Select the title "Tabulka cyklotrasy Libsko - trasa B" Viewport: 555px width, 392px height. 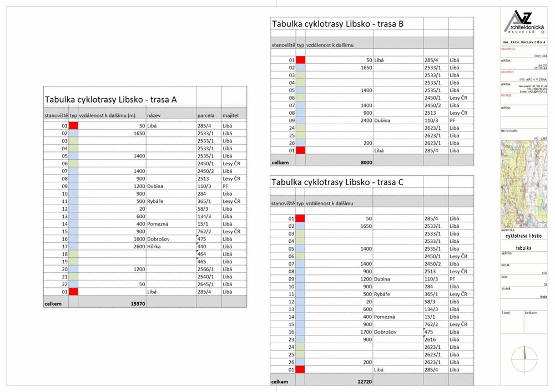pos(337,24)
